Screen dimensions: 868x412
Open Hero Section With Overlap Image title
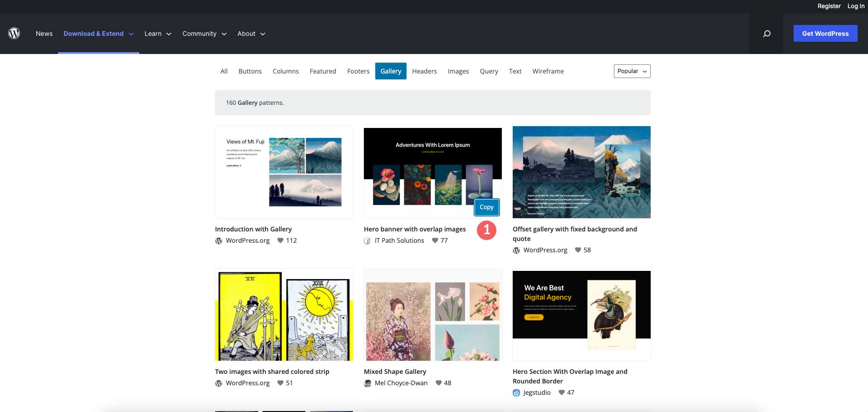tap(570, 376)
